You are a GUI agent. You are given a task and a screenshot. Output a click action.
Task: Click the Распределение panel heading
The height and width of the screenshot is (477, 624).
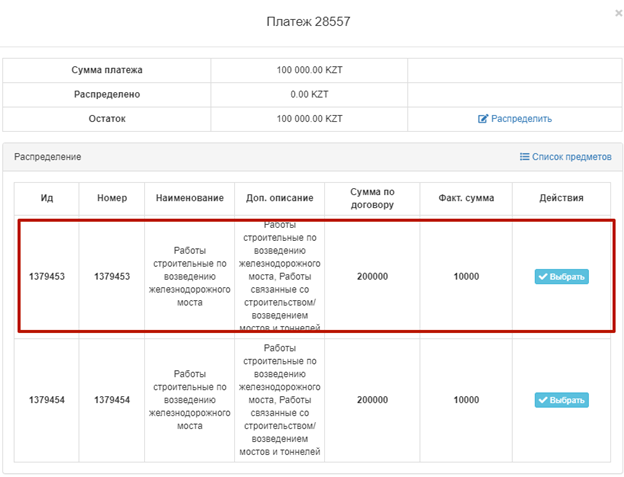pos(47,157)
